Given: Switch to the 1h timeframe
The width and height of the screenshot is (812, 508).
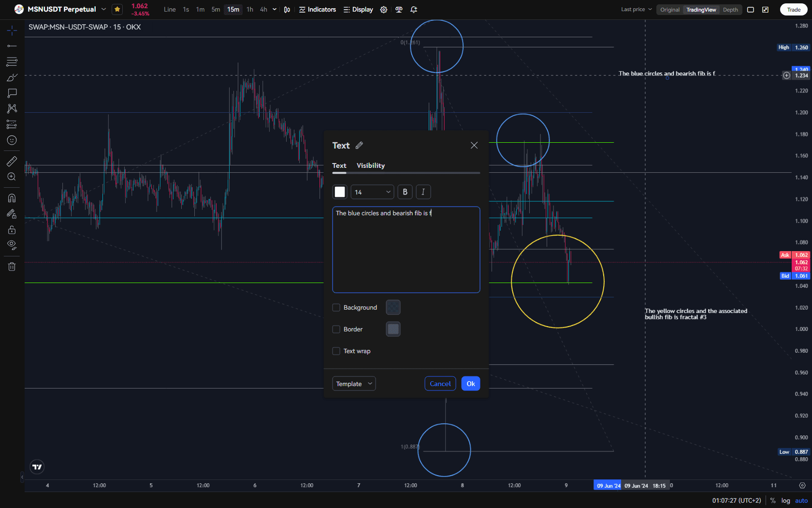Looking at the screenshot, I should click(250, 10).
